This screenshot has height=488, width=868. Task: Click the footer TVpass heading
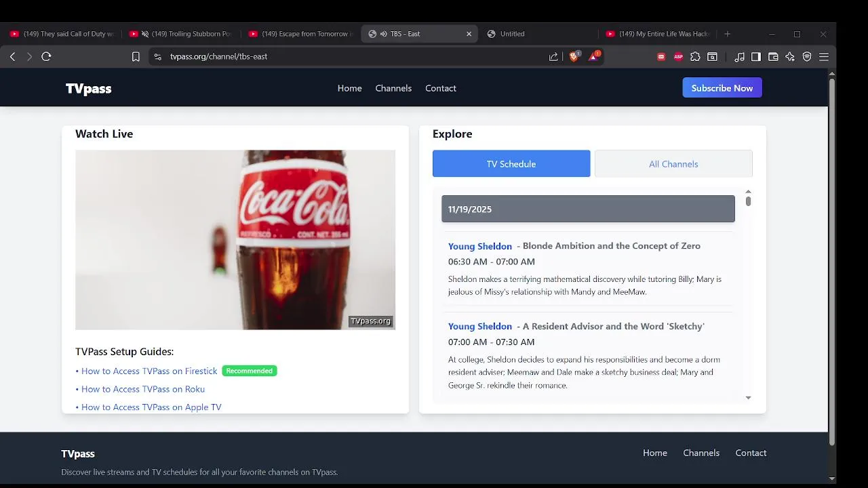tap(78, 454)
